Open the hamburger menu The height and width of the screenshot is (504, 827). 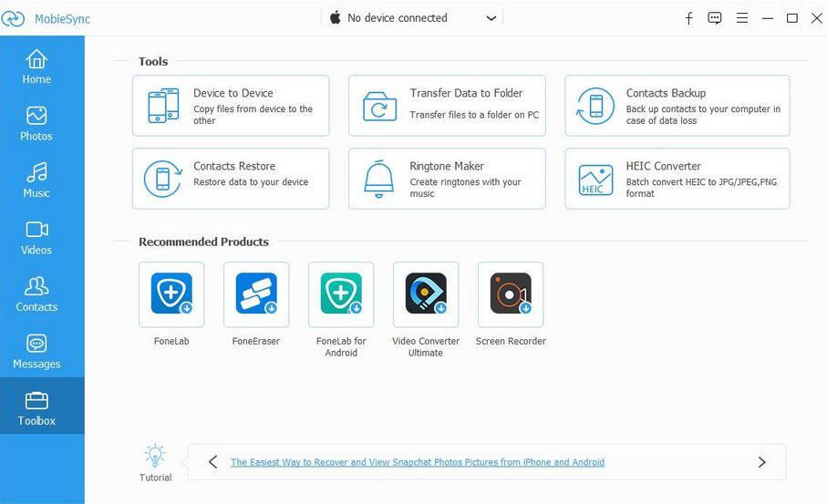742,18
